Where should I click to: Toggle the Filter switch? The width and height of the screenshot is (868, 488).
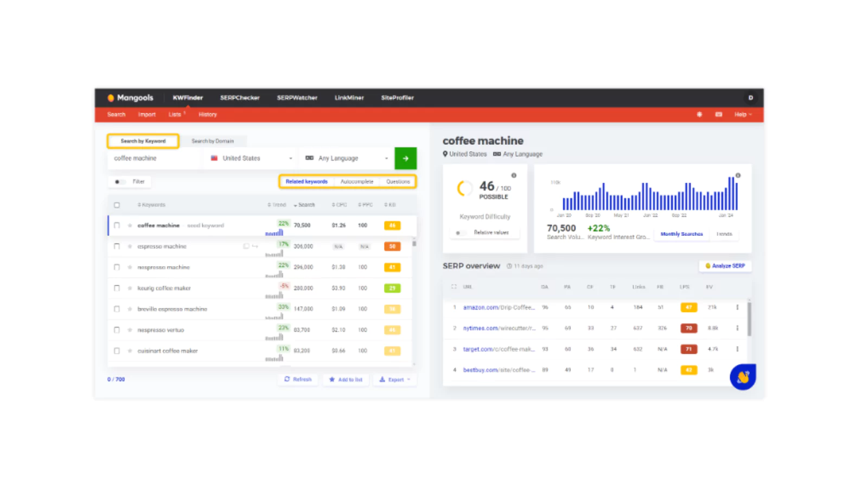point(120,182)
